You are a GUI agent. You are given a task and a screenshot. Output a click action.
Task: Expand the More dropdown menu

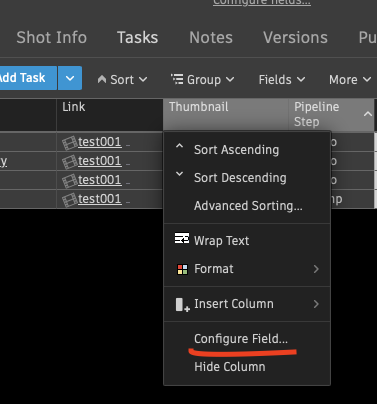pyautogui.click(x=350, y=80)
